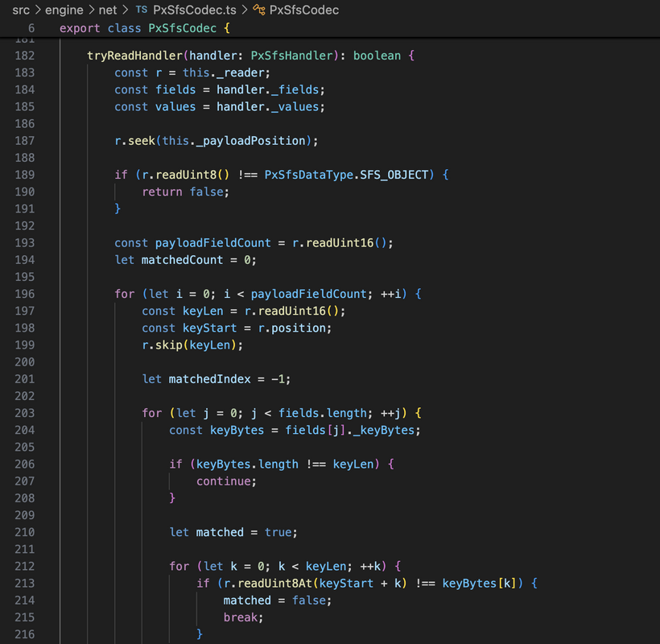Open the PxSfsCodec class symbol breadcrumb
Viewport: 660px width, 644px height.
tap(304, 10)
